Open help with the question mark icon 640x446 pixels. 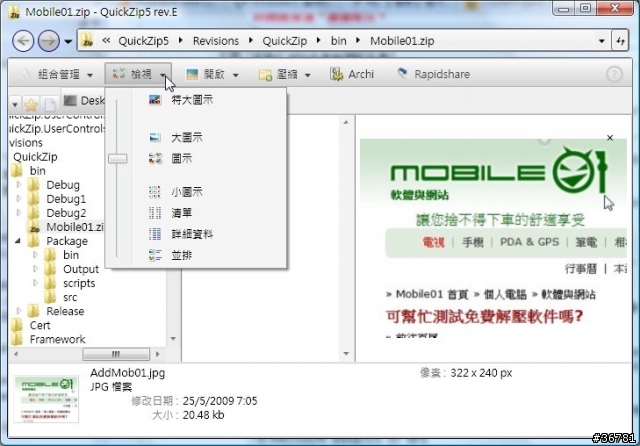[614, 75]
